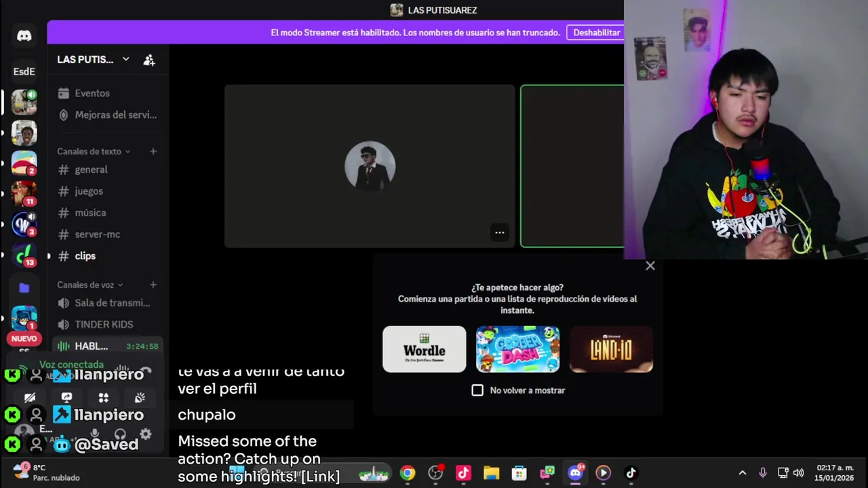Launch the Wordle activity
The height and width of the screenshot is (488, 868).
(425, 349)
